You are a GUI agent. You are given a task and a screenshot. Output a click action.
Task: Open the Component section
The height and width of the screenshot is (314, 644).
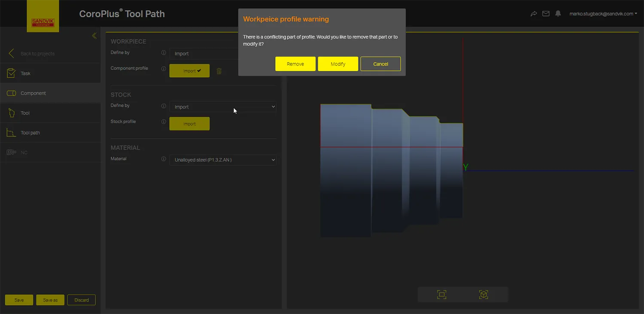click(x=50, y=93)
